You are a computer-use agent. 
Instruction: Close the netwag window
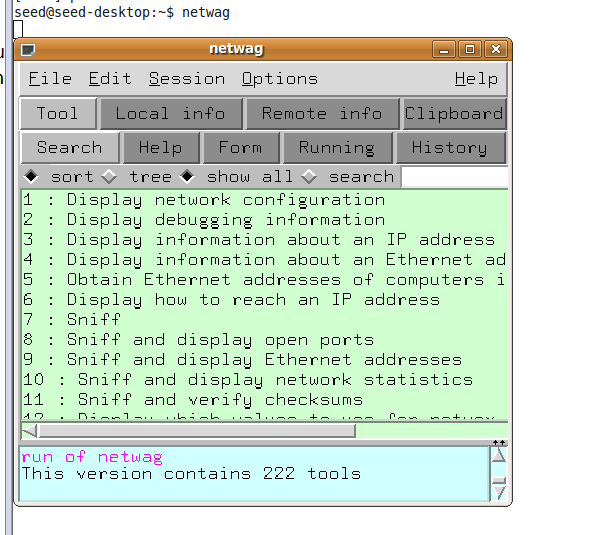tap(496, 50)
